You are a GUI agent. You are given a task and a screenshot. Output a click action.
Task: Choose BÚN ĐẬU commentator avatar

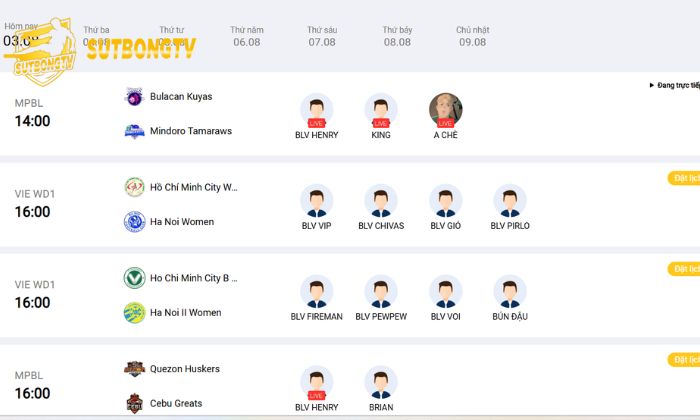click(510, 291)
